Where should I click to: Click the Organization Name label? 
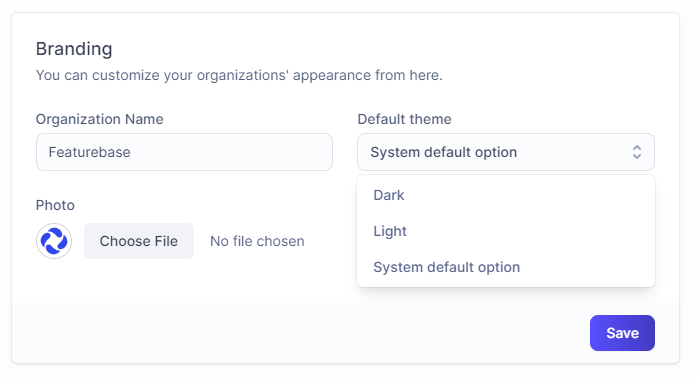pos(100,119)
